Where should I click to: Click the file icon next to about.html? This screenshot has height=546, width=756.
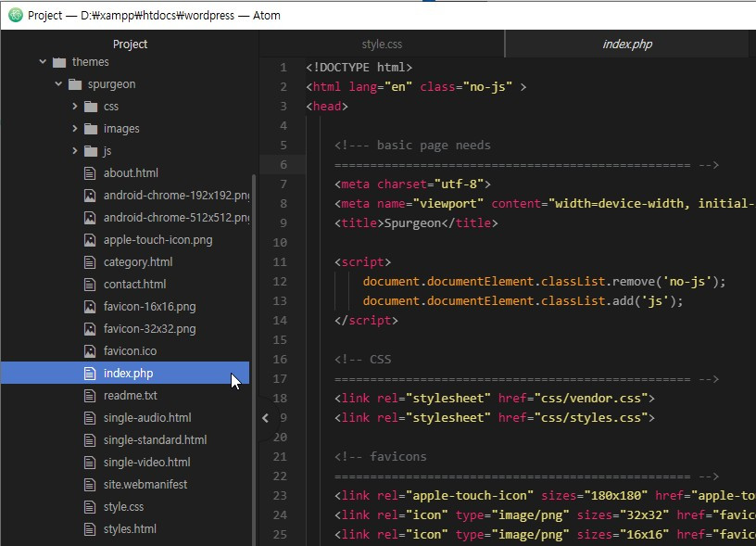(x=90, y=173)
